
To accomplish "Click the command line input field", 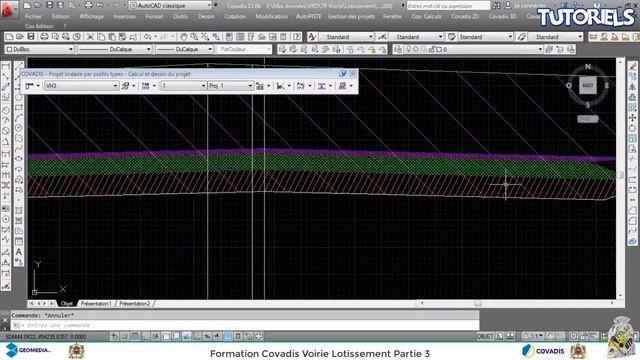I will click(245, 325).
